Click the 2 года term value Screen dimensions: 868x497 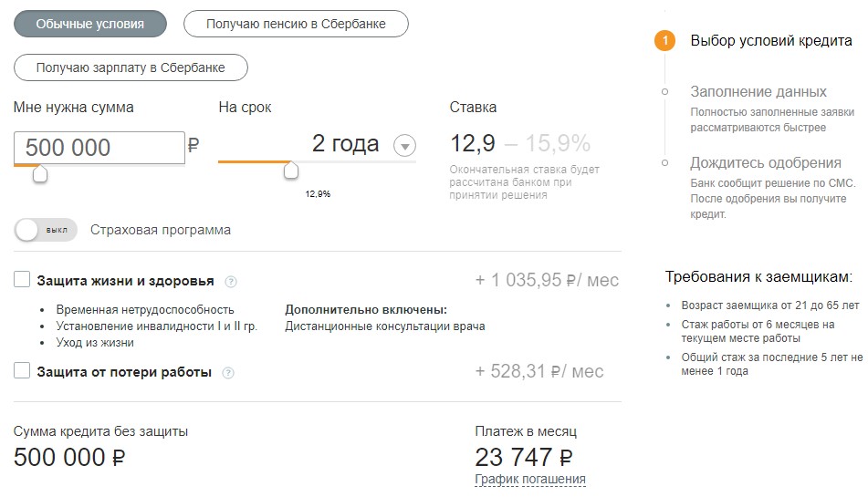(345, 143)
